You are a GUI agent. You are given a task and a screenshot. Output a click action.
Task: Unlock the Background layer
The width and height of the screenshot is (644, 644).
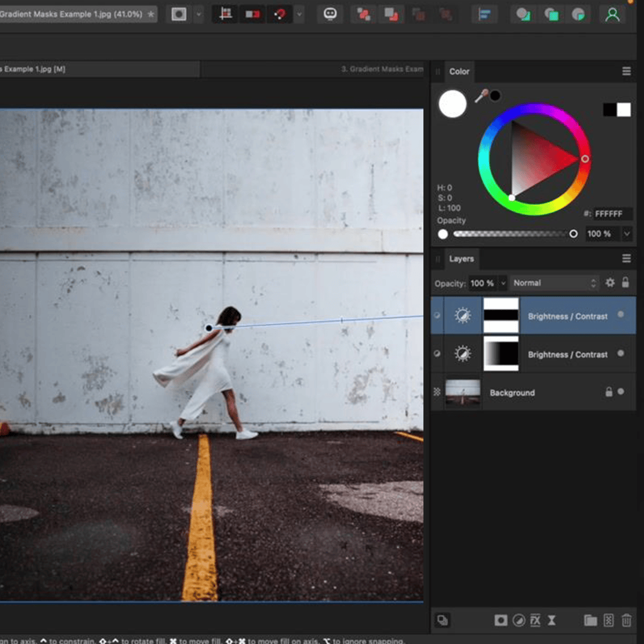pos(609,392)
